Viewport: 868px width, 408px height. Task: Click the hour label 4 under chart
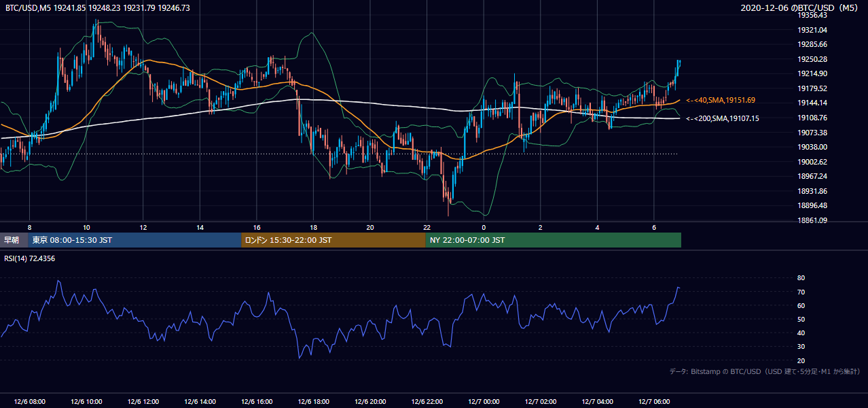click(597, 227)
